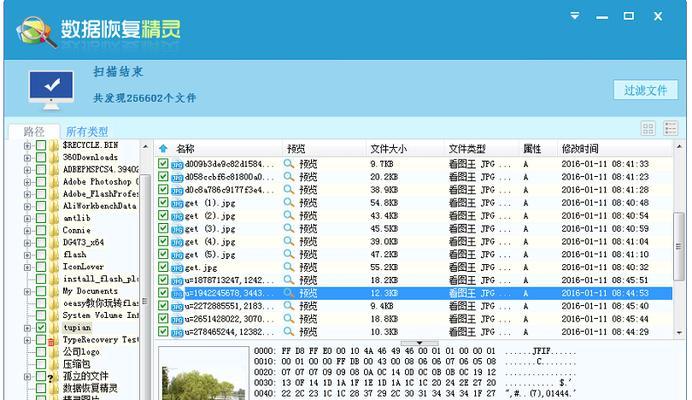The width and height of the screenshot is (692, 400).
Task: Preview magnifier for u=278465244 file
Action: [289, 332]
